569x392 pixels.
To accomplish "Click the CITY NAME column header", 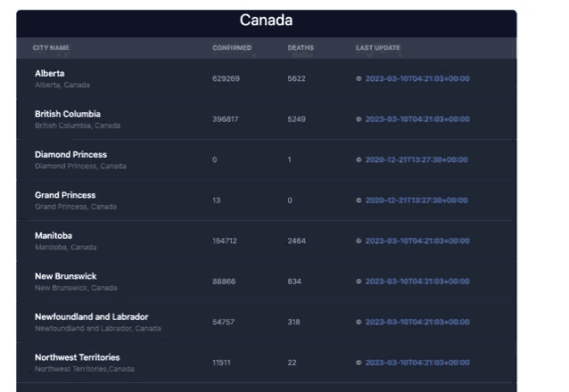I will pos(51,48).
